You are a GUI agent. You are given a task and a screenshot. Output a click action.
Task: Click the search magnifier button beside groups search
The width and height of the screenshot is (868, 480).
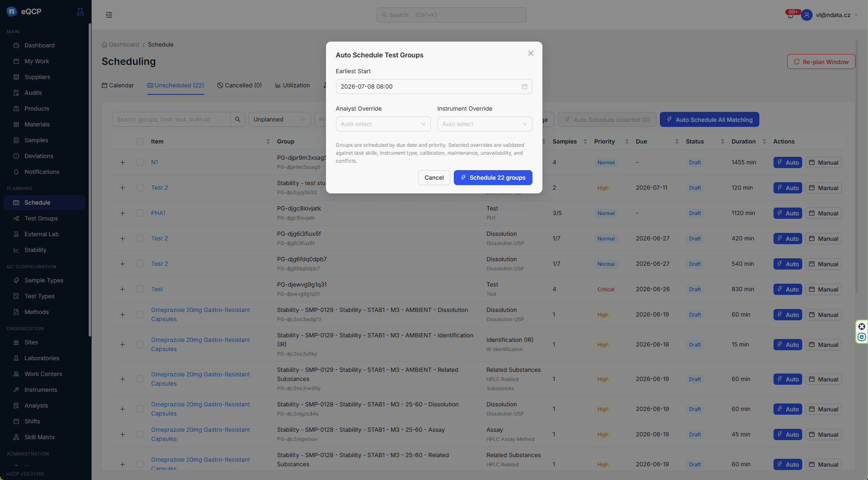click(x=238, y=119)
